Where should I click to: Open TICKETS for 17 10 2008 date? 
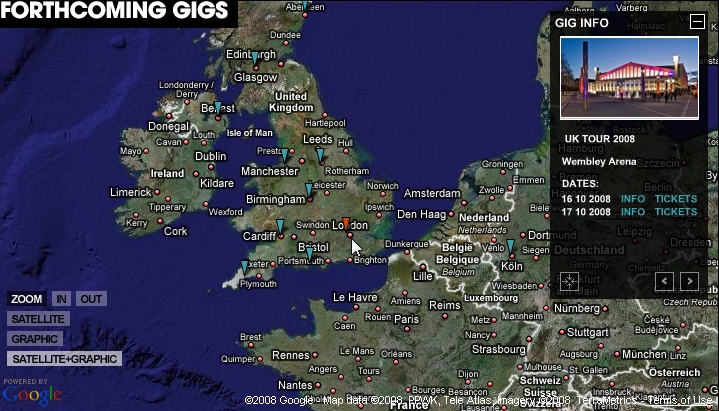click(676, 212)
